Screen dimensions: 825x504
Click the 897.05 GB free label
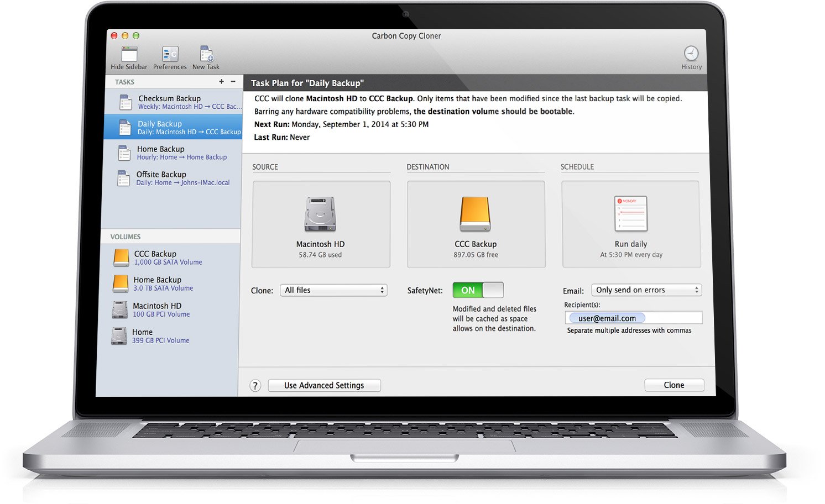476,255
